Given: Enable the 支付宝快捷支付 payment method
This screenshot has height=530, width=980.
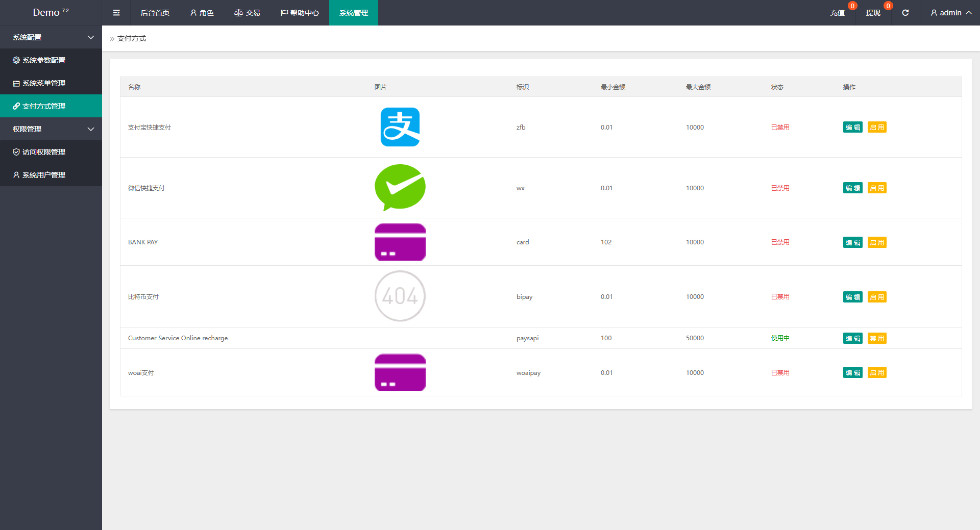Looking at the screenshot, I should coord(876,128).
